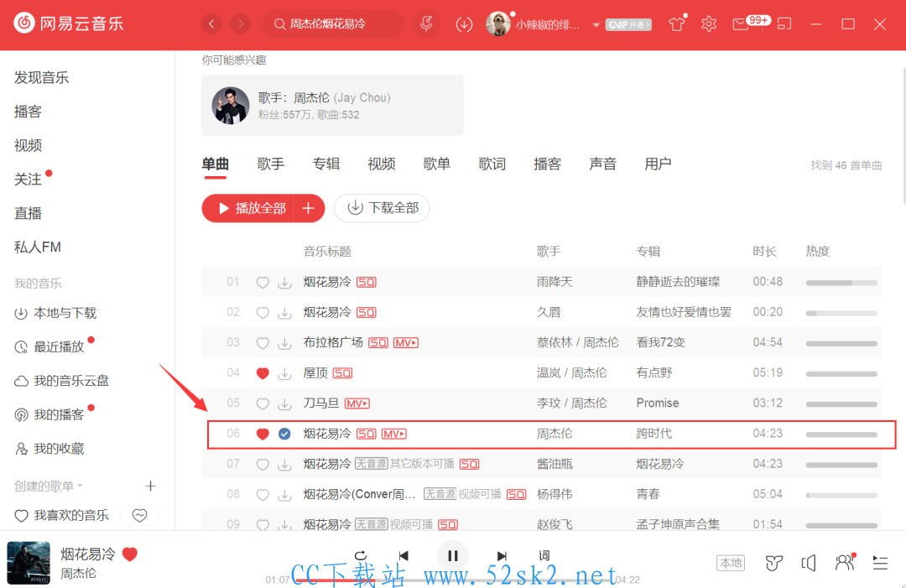Switch to the 用户 tab
This screenshot has width=906, height=588.
tap(659, 164)
